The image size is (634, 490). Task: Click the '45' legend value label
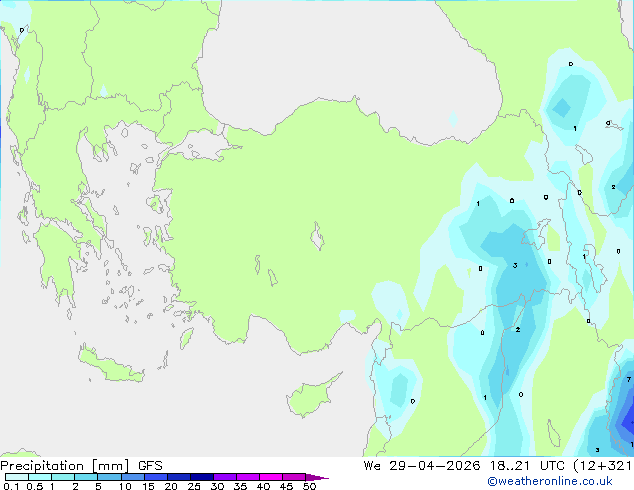point(286,486)
